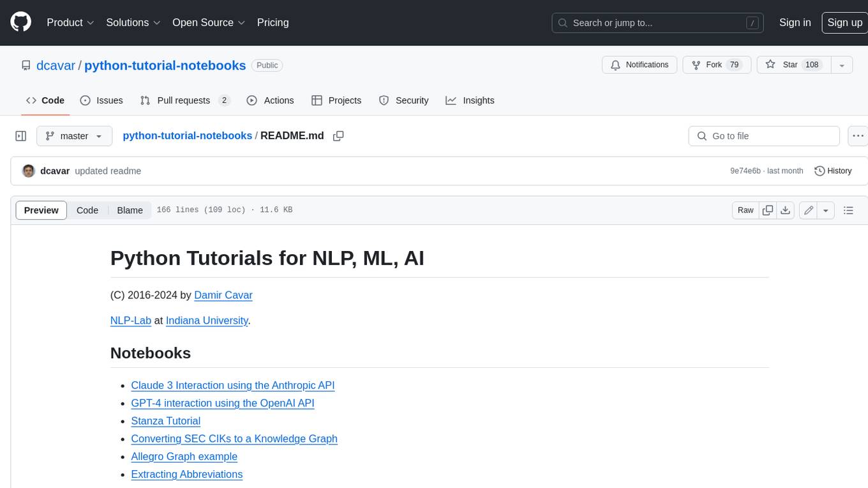Open GPT-4 interaction using the OpenAI API

click(223, 403)
